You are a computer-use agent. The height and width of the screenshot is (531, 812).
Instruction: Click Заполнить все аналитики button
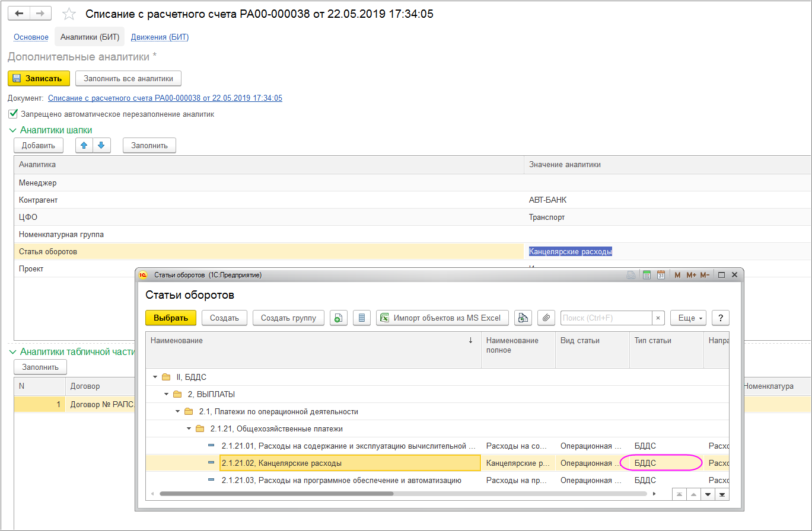pos(128,78)
